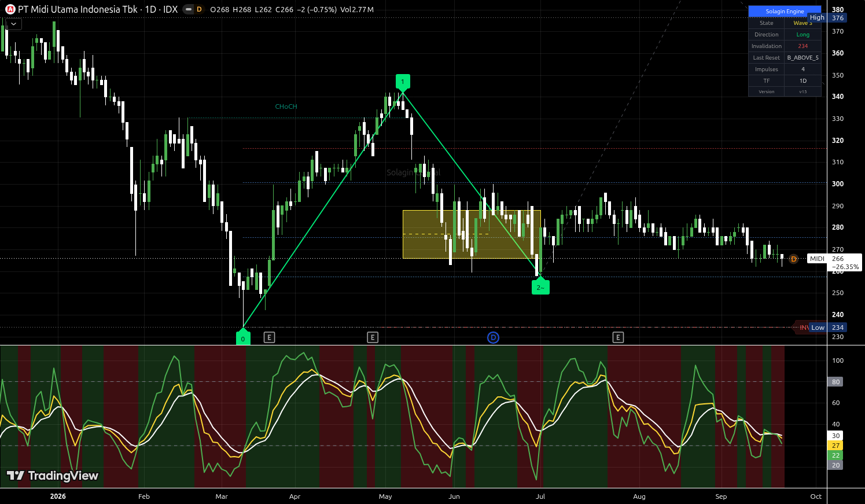Image resolution: width=865 pixels, height=504 pixels.
Task: Click the 2026 label on the time axis
Action: 58,496
